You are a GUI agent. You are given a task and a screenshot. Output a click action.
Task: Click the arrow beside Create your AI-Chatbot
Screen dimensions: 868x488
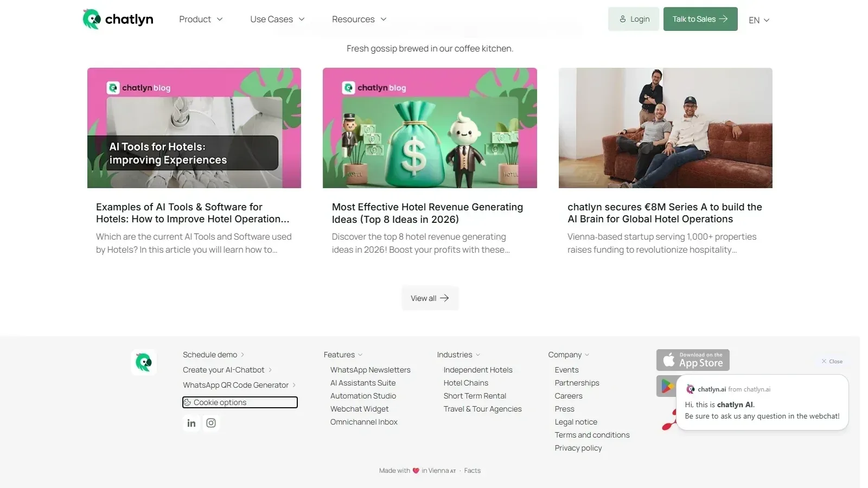coord(270,370)
